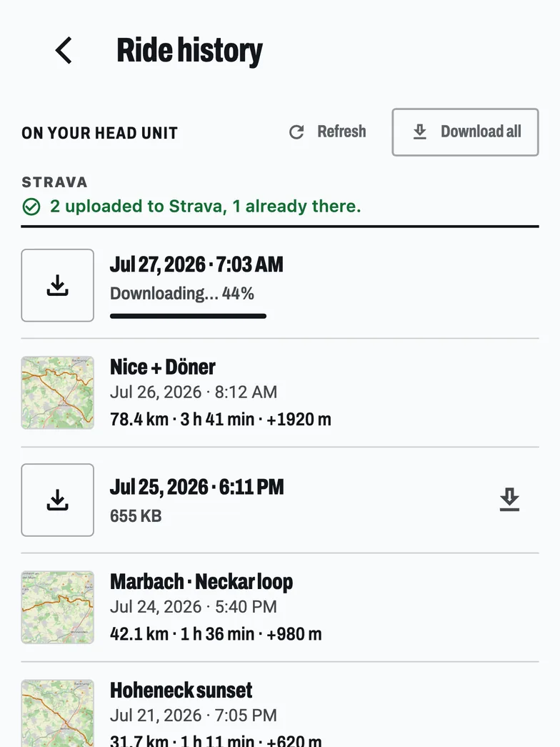Image resolution: width=560 pixels, height=747 pixels.
Task: Click the Downloading 44% progress bar
Action: (188, 316)
